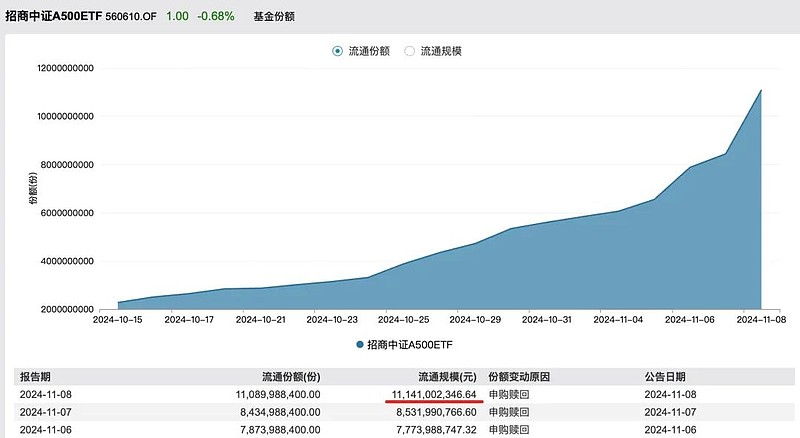Click the underlined scale value 11,141,002,346.64
The height and width of the screenshot is (438, 800).
pos(434,395)
